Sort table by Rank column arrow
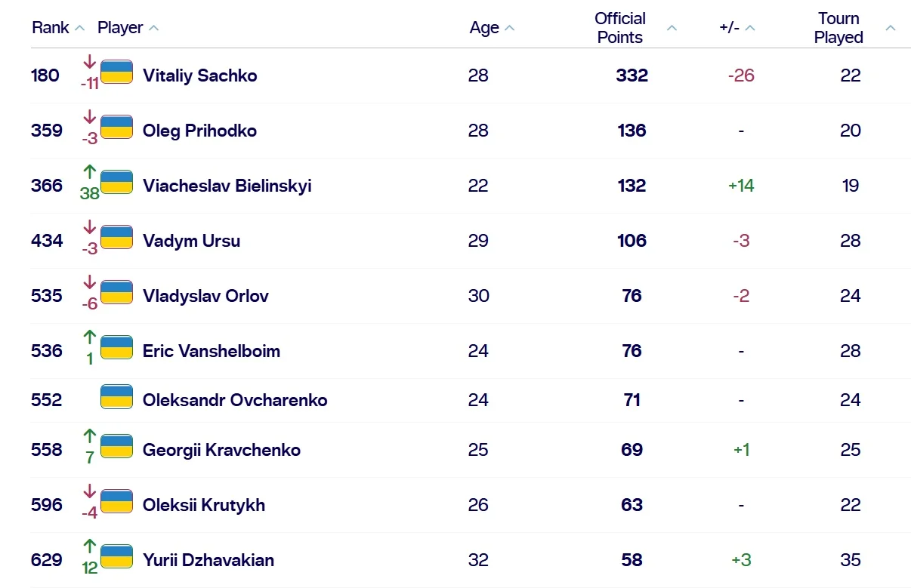The image size is (911, 588). coord(80,28)
